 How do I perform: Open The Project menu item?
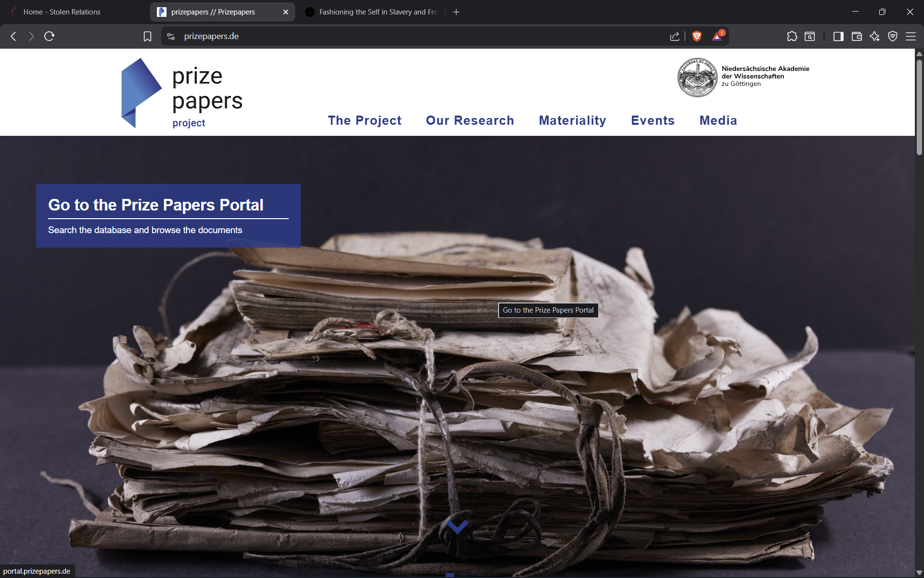364,120
